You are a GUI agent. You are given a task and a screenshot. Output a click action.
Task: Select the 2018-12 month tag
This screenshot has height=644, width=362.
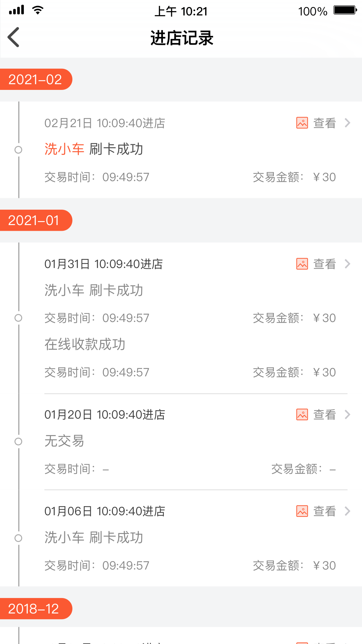click(34, 609)
